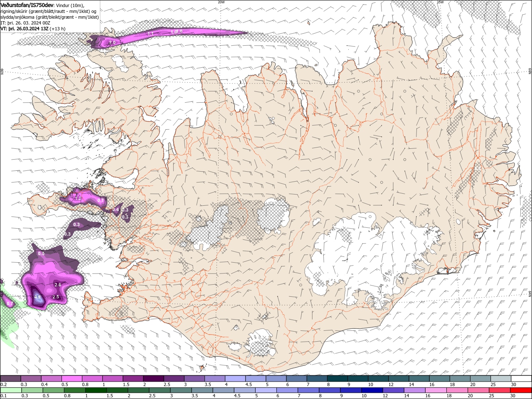The image size is (532, 399).
Task: Select the upper legend swatch between 4 and 4.5
Action: (235, 379)
